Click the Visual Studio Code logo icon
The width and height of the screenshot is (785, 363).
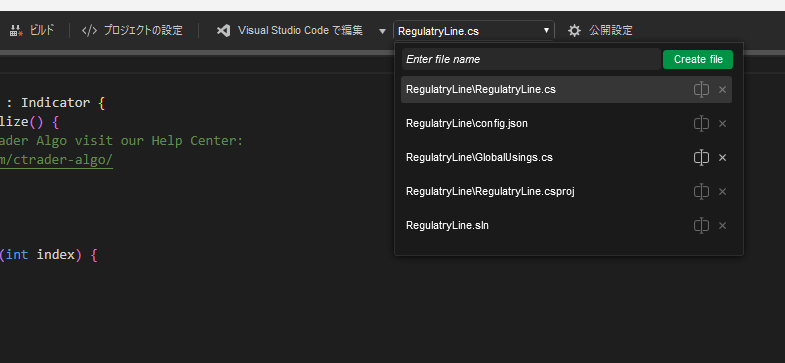(x=223, y=31)
